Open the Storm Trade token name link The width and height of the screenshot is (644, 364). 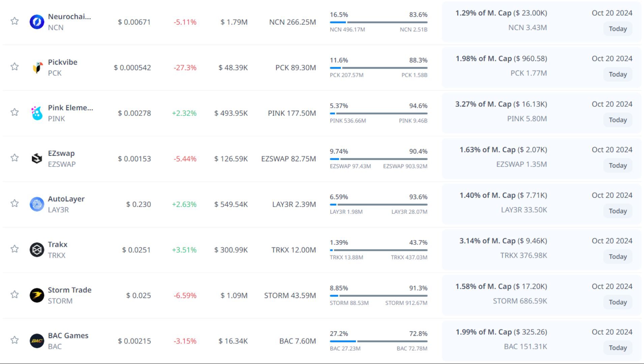(69, 290)
